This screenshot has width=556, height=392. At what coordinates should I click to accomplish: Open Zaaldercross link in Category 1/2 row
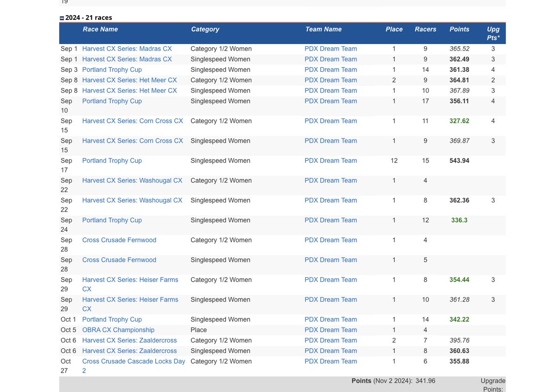(x=130, y=341)
